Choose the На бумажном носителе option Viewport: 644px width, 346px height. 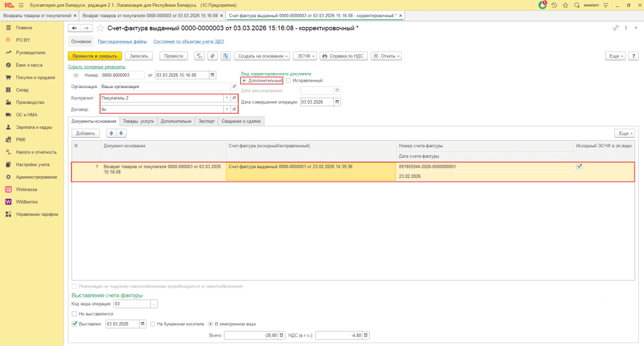[x=153, y=324]
